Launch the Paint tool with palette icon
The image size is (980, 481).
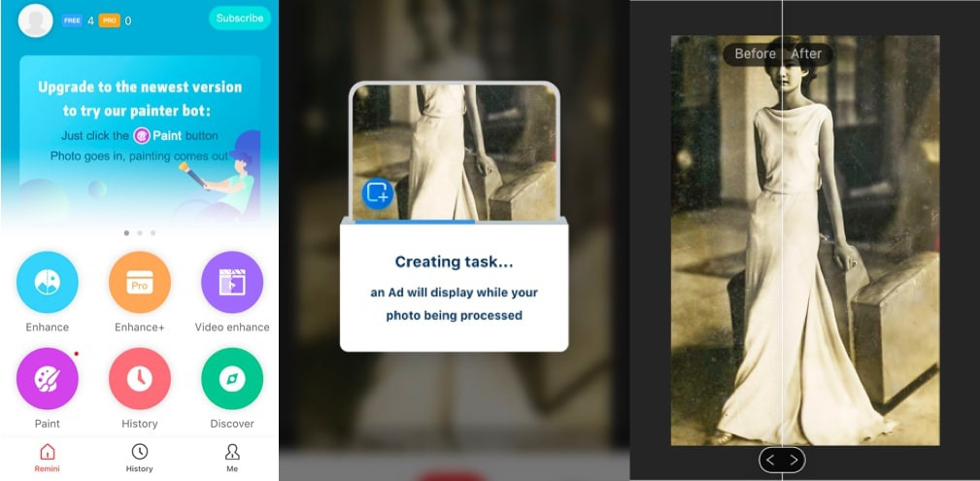(x=47, y=379)
